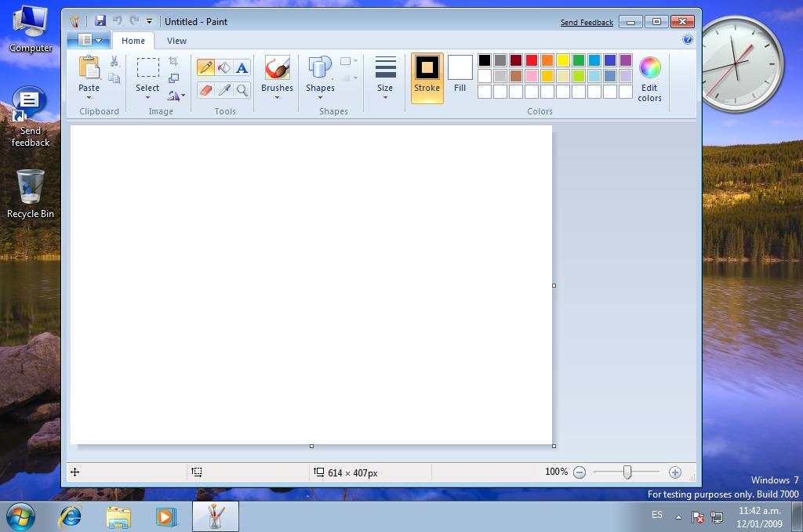Image resolution: width=803 pixels, height=532 pixels.
Task: Open the Edit colors dialog
Action: click(x=649, y=78)
